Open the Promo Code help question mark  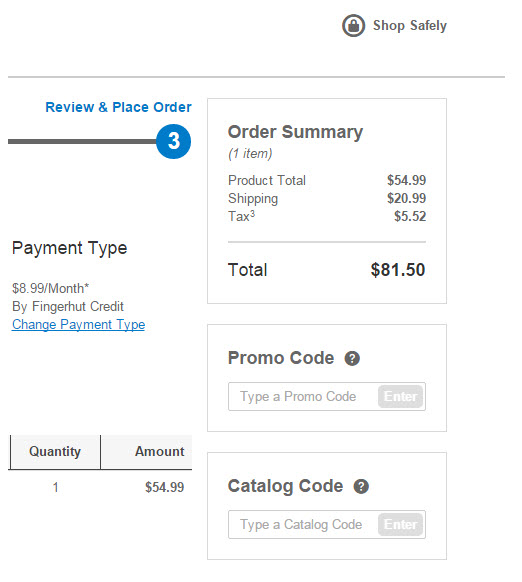coord(352,359)
